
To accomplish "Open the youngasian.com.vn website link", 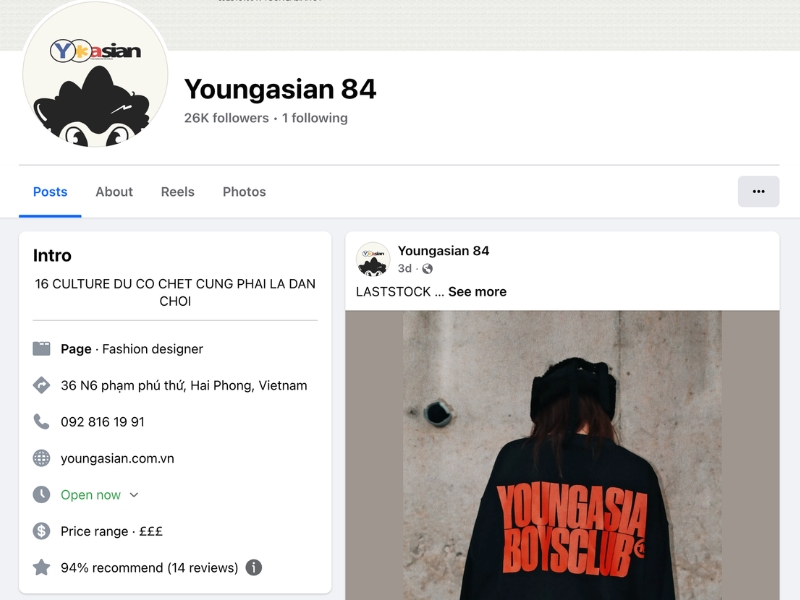I will (x=117, y=459).
